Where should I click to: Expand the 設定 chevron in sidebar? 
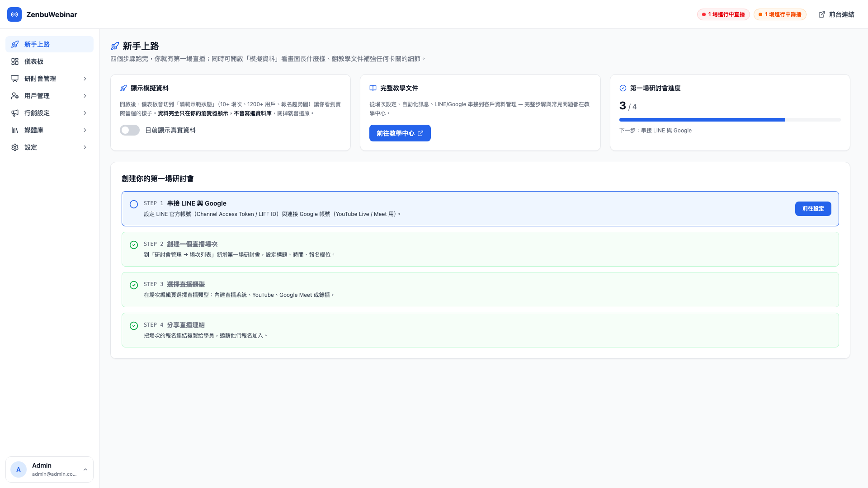point(85,147)
